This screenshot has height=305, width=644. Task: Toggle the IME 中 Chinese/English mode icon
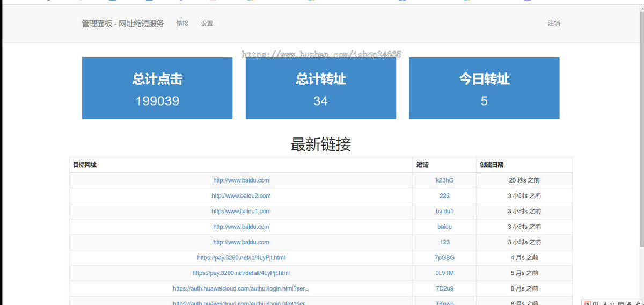pos(595,303)
